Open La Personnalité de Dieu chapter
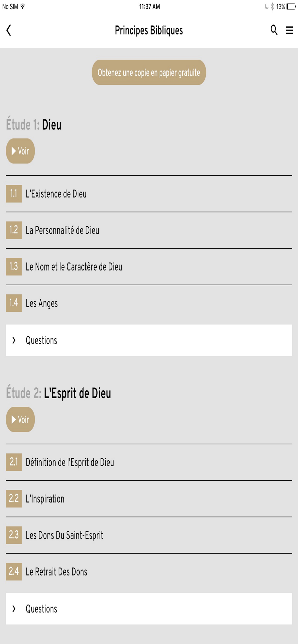 click(149, 230)
